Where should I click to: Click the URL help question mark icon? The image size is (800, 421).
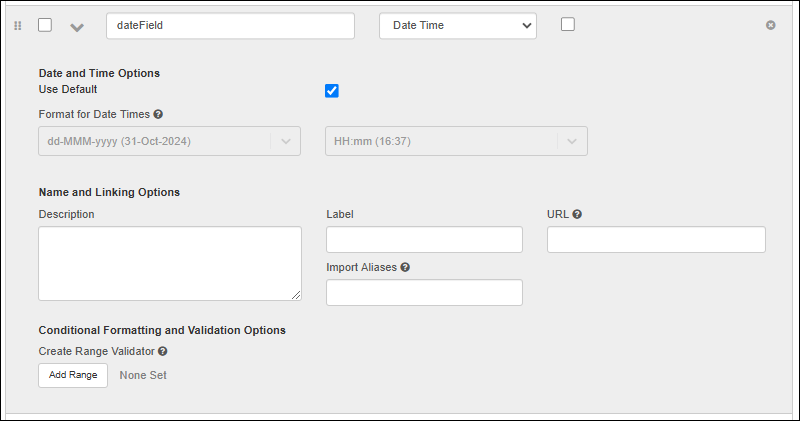pos(577,214)
